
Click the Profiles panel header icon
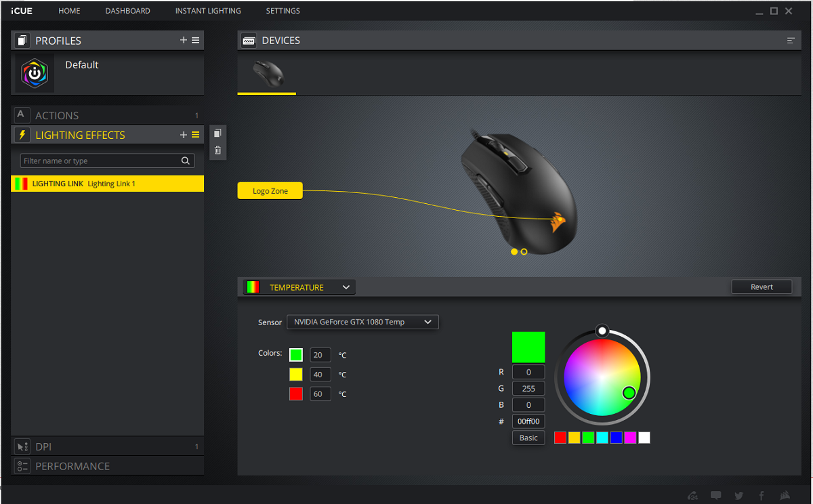(22, 40)
